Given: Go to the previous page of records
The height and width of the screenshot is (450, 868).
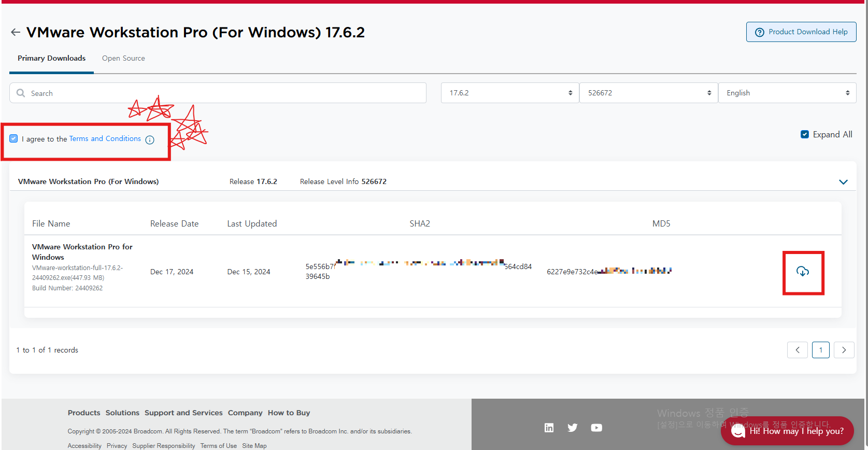Looking at the screenshot, I should 798,350.
